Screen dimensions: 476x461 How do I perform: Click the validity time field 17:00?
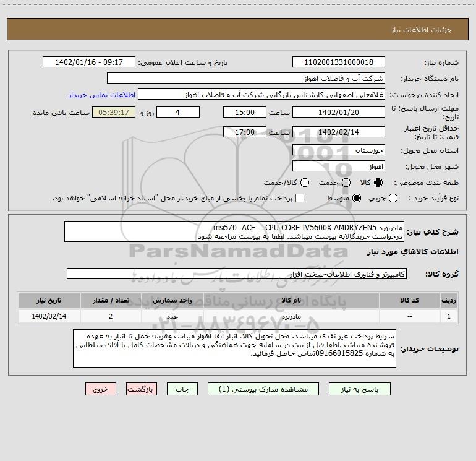click(x=245, y=132)
